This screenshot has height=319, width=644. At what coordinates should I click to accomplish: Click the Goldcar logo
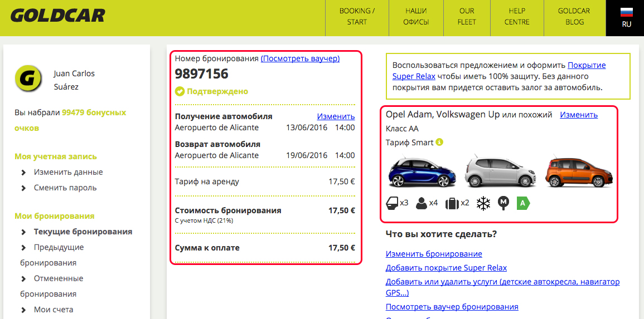coord(57,16)
